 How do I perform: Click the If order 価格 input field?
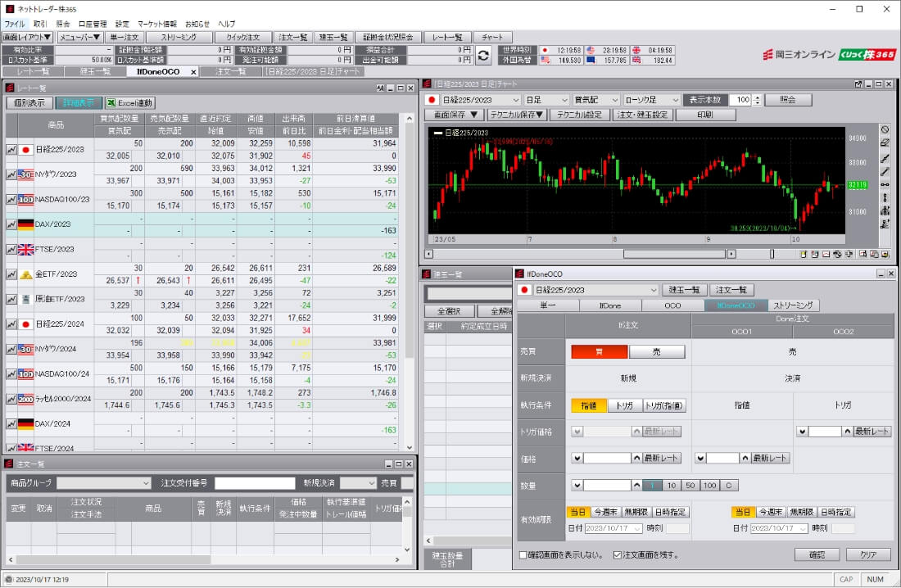[607, 459]
